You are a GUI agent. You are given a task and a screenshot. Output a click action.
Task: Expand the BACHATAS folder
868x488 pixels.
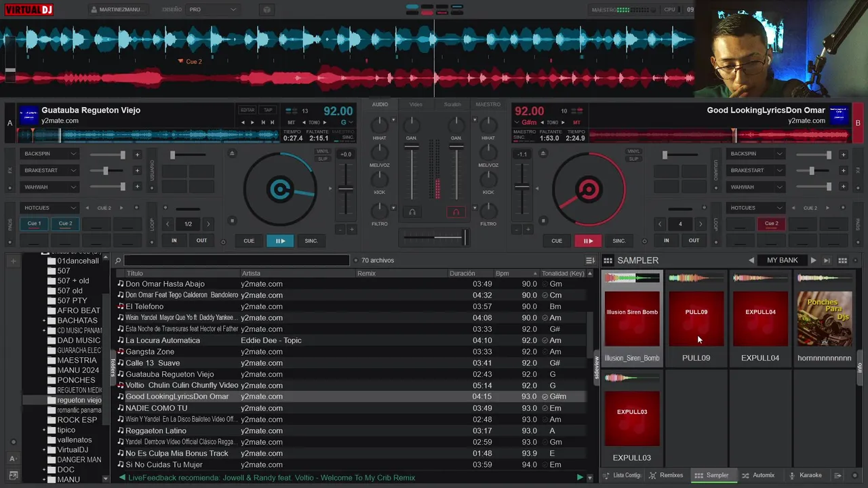pyautogui.click(x=44, y=321)
